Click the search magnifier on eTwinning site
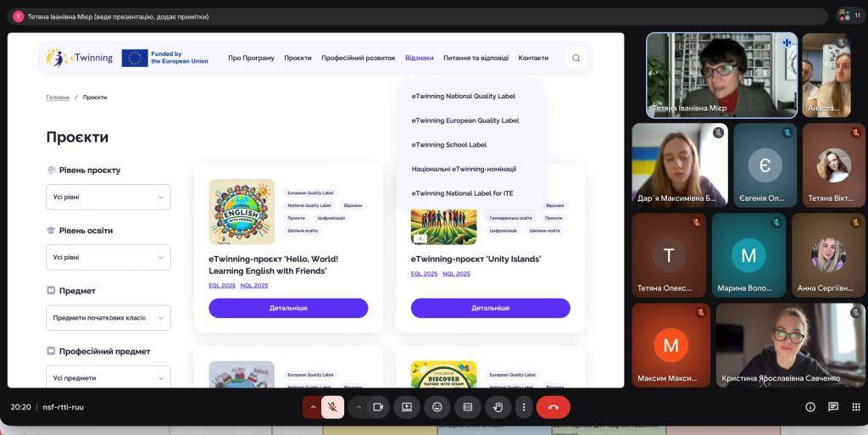The height and width of the screenshot is (435, 868). (x=576, y=59)
